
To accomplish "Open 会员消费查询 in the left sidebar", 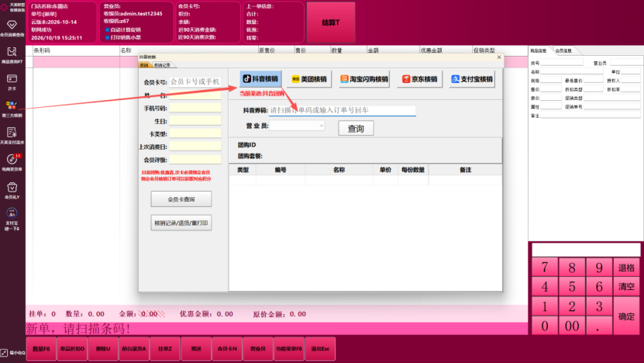I will click(12, 28).
